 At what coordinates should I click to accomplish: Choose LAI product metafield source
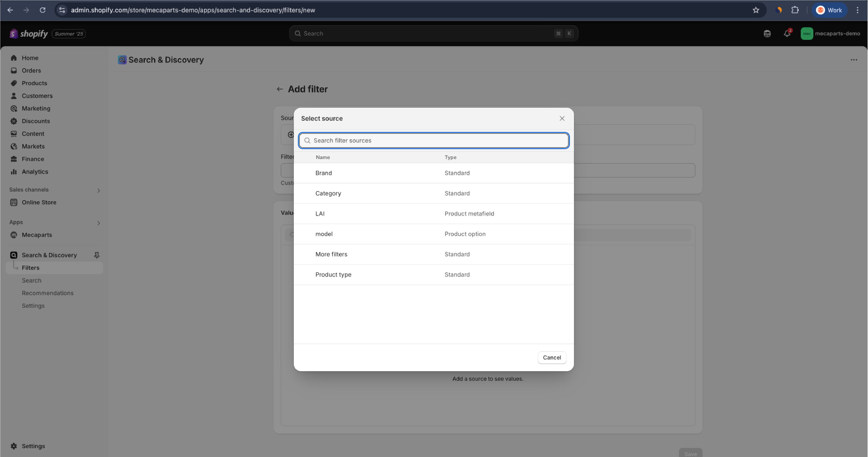[x=433, y=213]
